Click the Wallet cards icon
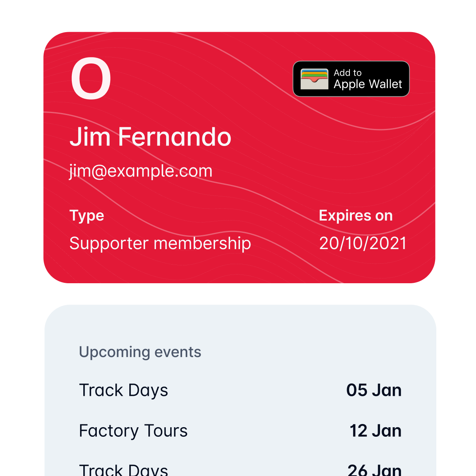Image resolution: width=476 pixels, height=476 pixels. [x=315, y=79]
